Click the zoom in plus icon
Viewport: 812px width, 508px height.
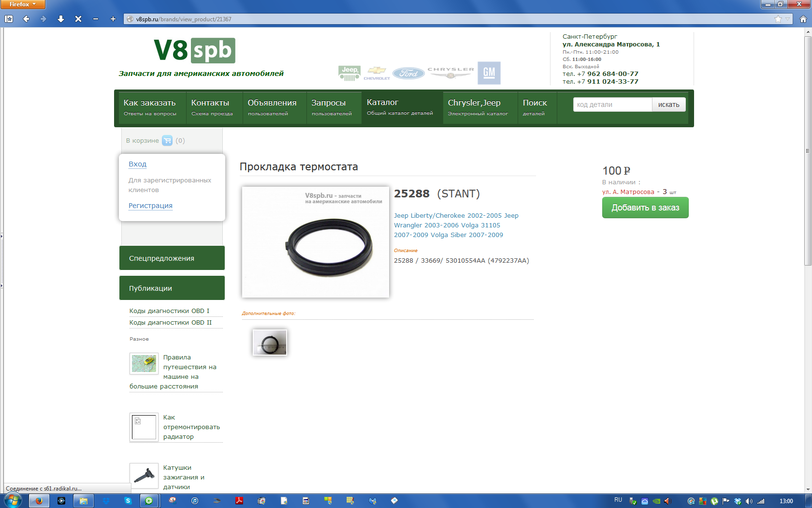pos(113,19)
